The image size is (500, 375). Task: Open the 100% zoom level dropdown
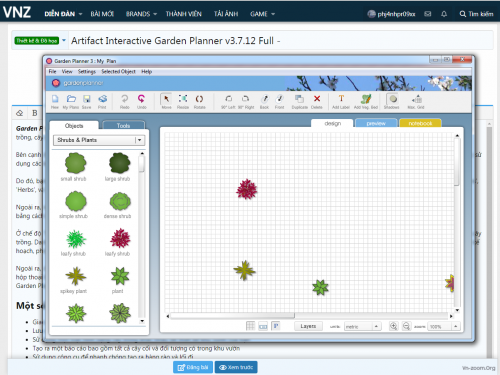pyautogui.click(x=444, y=326)
